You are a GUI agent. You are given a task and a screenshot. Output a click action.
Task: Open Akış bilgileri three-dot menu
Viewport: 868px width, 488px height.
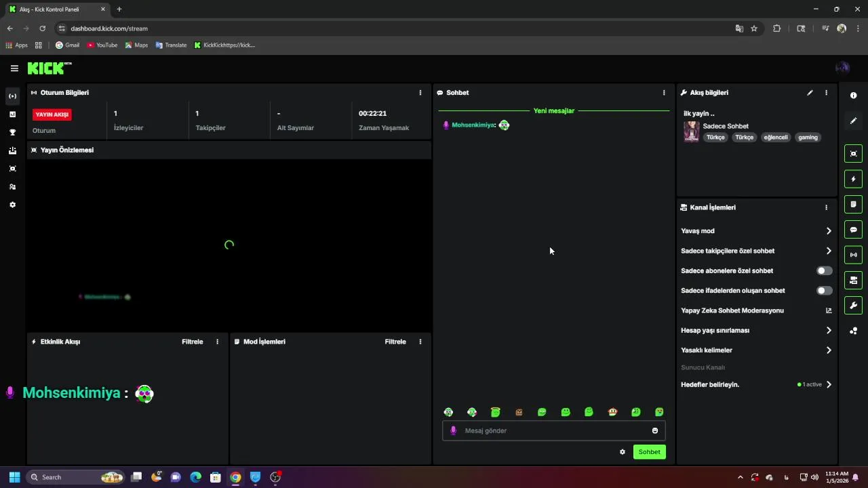click(x=826, y=93)
